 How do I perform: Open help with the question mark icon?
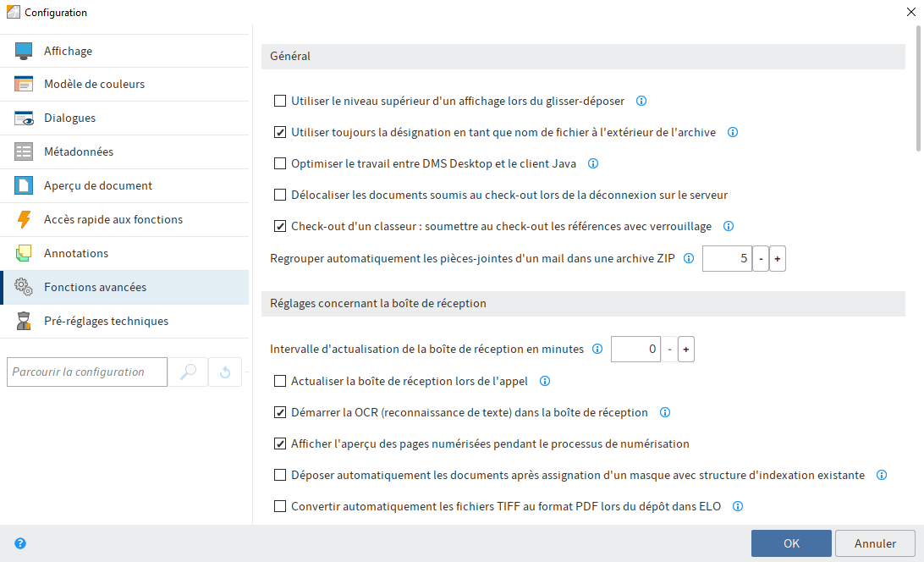click(x=19, y=543)
